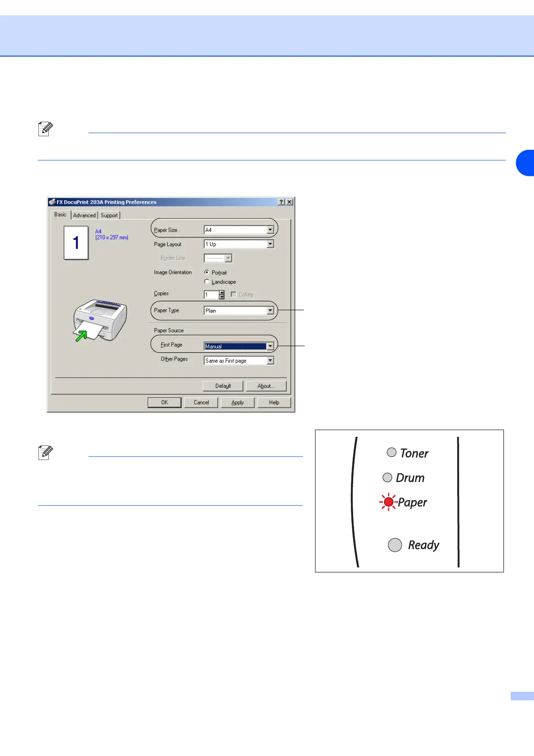Open the Other Pages dropdown
Screen dimensions: 534x756
coord(239,360)
